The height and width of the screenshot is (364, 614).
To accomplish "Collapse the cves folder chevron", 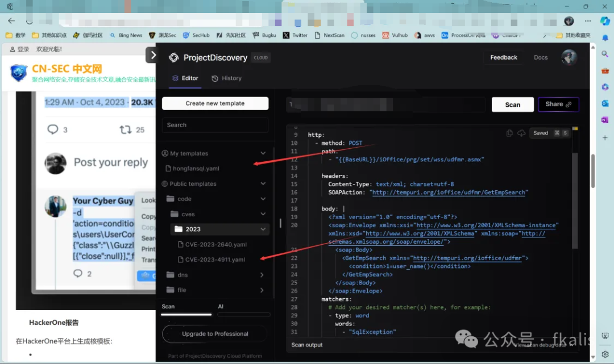I will [263, 214].
